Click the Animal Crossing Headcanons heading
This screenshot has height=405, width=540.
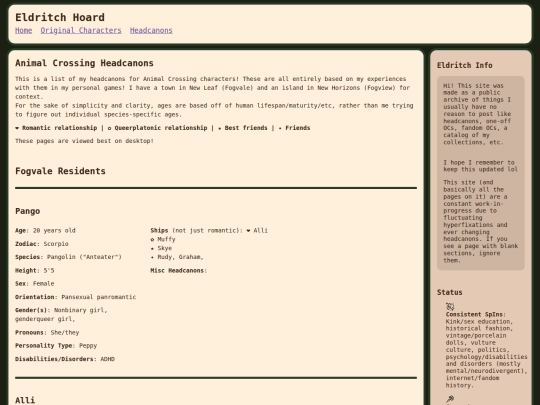point(84,63)
